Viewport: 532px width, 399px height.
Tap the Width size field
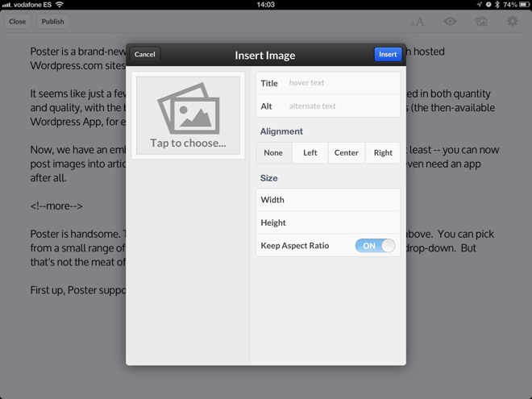[x=328, y=200]
